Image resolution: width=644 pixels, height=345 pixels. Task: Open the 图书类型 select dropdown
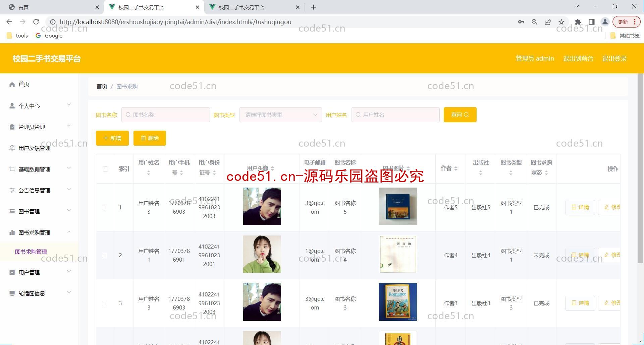[281, 115]
